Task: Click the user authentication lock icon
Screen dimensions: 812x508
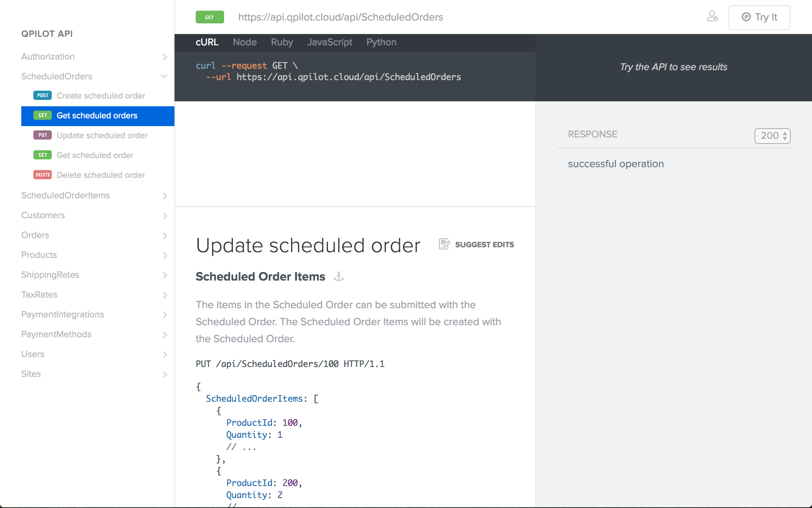Action: [712, 16]
